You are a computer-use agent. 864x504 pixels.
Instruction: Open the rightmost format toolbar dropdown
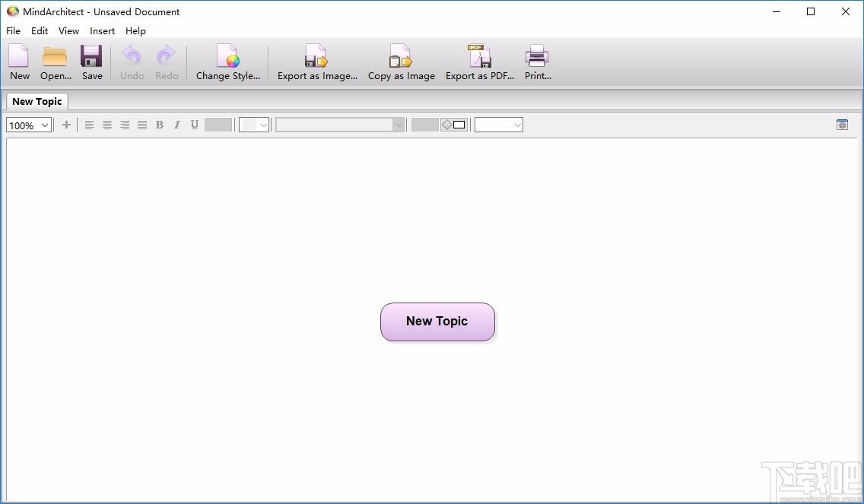[x=499, y=125]
